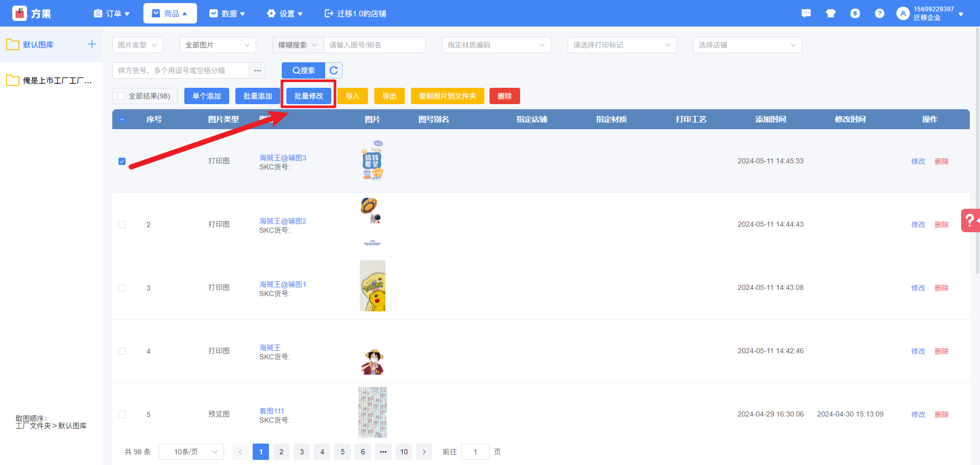
Task: Expand the account dropdown arrow
Action: tap(961, 14)
